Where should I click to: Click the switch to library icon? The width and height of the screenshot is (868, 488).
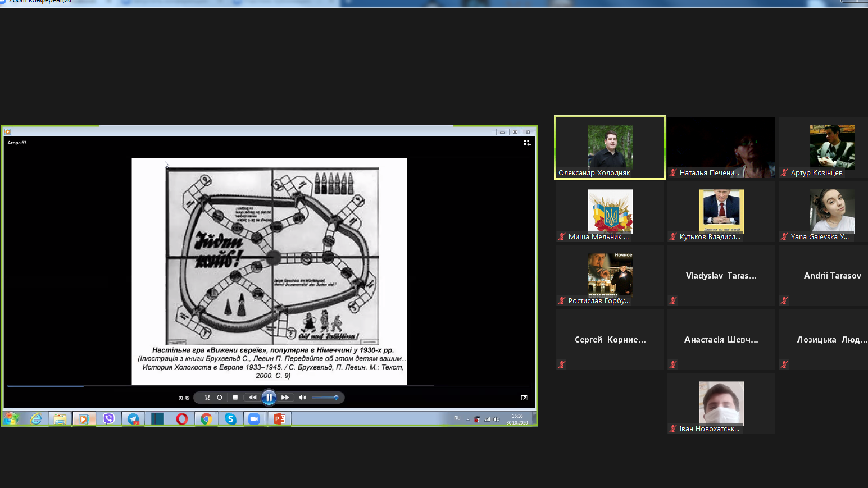(527, 143)
